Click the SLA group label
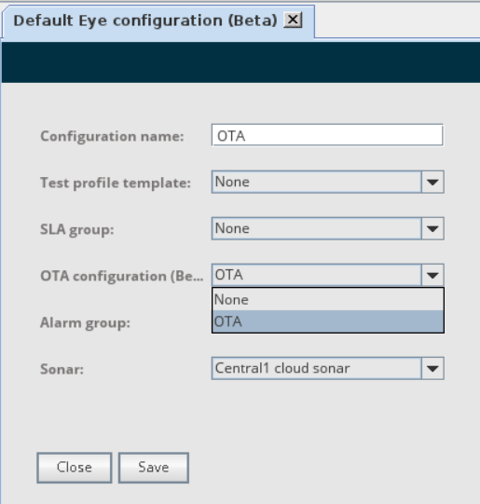The height and width of the screenshot is (504, 480). [77, 230]
